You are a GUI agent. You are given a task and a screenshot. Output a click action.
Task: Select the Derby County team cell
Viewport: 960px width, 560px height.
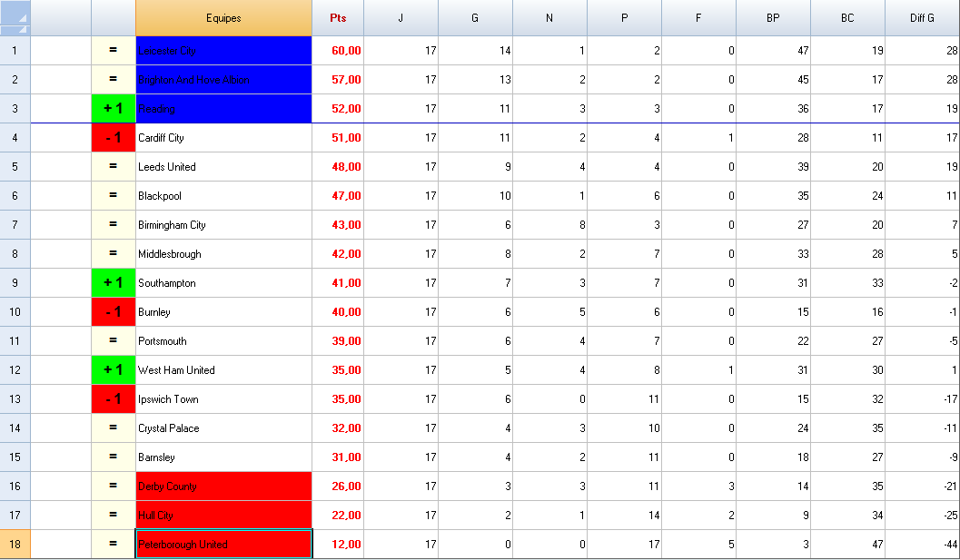pos(223,486)
